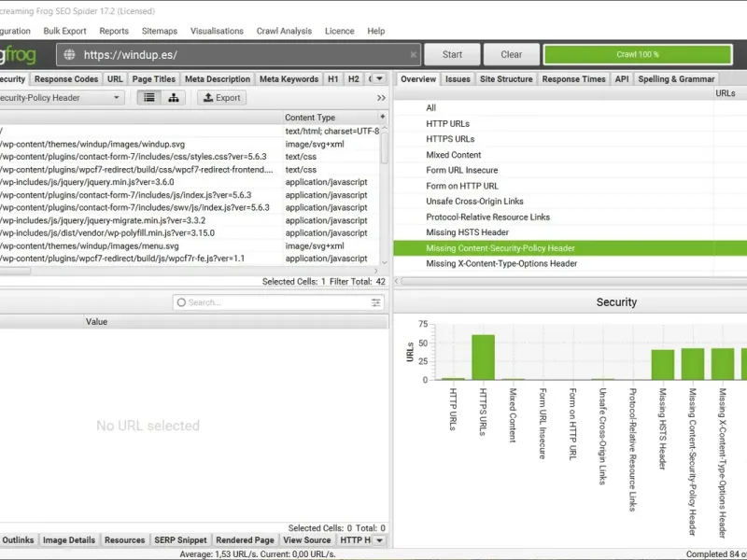Select the API tab

click(622, 79)
